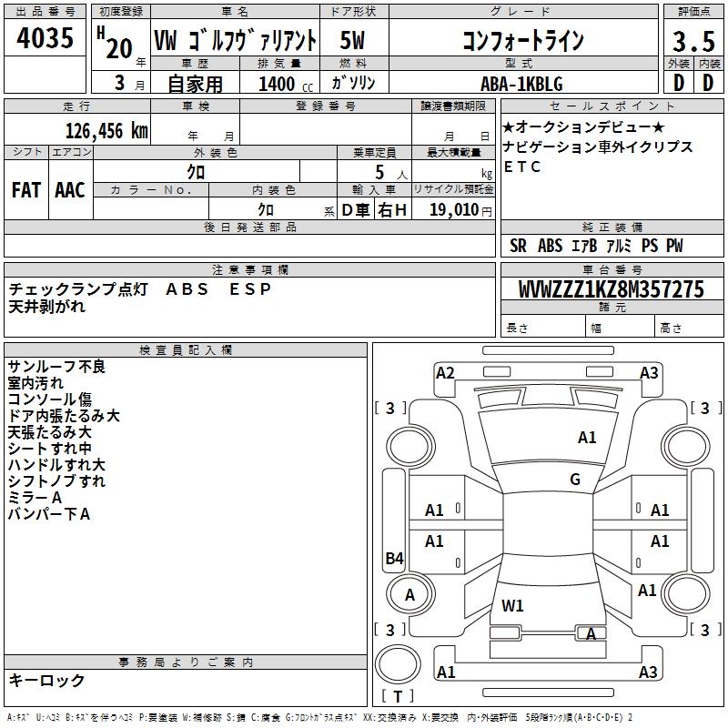Image resolution: width=728 pixels, height=728 pixels.
Task: Select the import type D車
Action: 356,210
